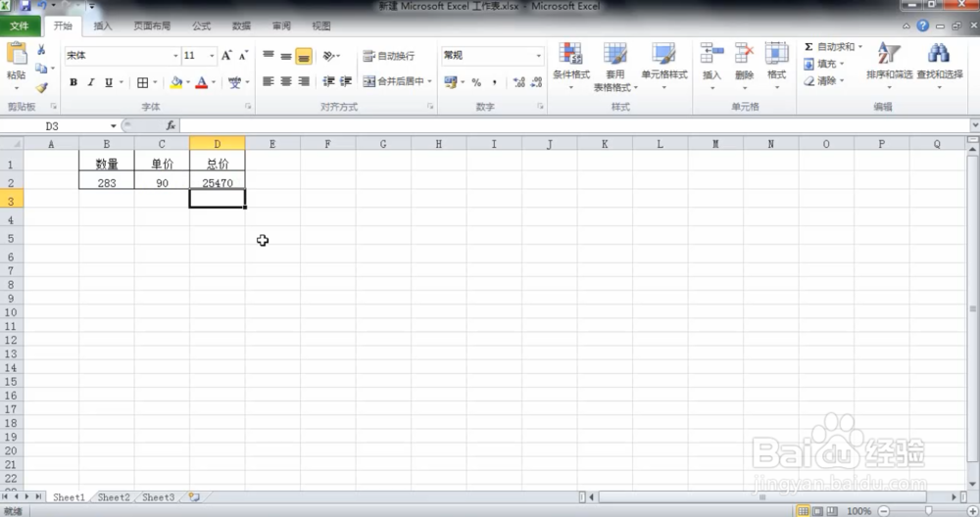Expand the Merge and Center dropdown arrow
Image resolution: width=980 pixels, height=517 pixels.
click(429, 81)
